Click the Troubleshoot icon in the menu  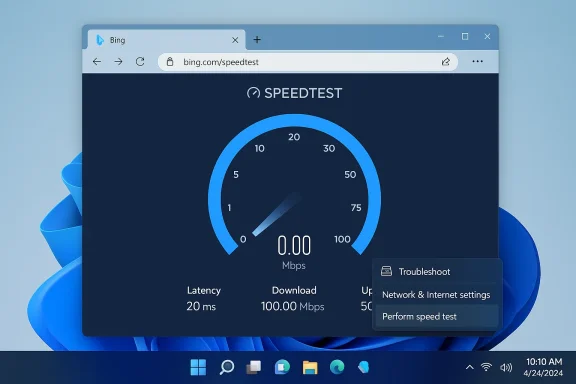(386, 271)
